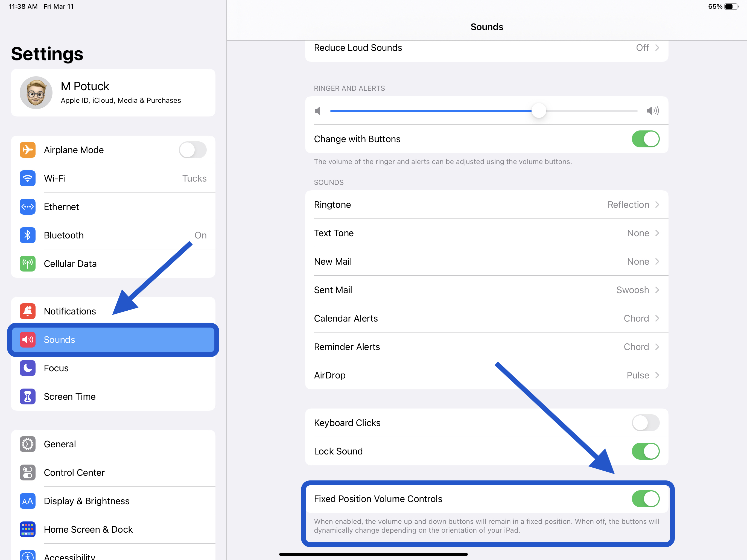Select the Sounds menu item
This screenshot has width=747, height=560.
click(x=113, y=339)
